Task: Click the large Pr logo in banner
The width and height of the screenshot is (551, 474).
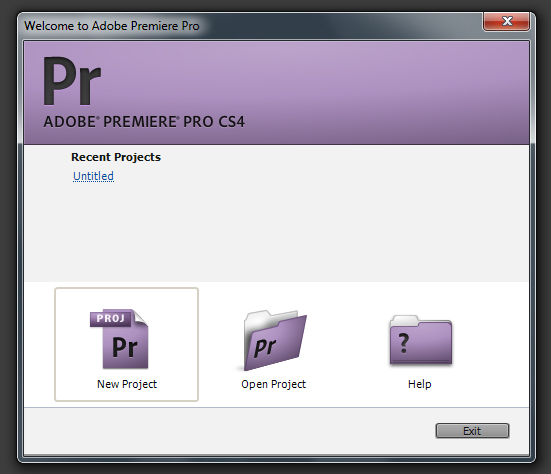Action: [72, 81]
